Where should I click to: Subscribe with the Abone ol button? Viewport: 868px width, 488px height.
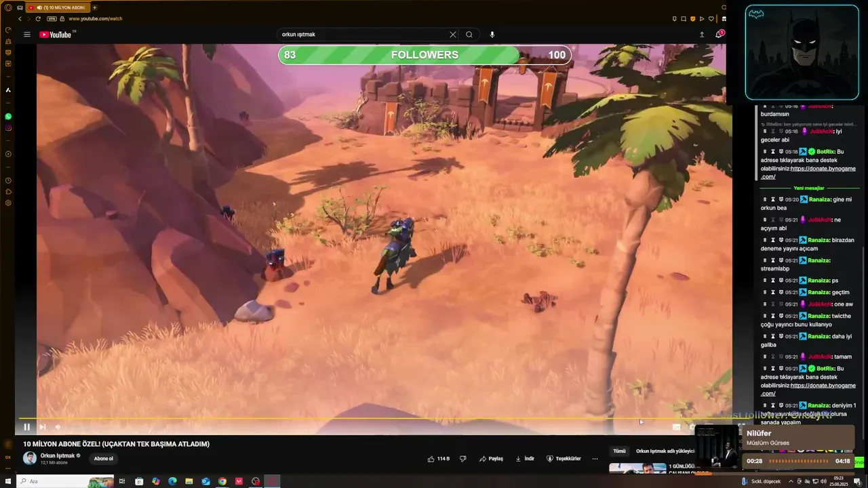pos(104,459)
